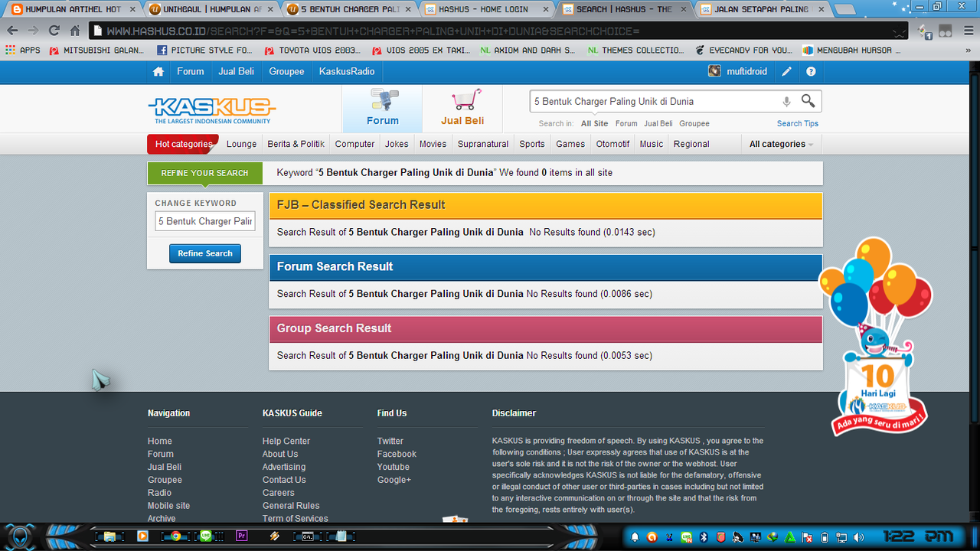Open Hot categories menu item

(x=183, y=144)
